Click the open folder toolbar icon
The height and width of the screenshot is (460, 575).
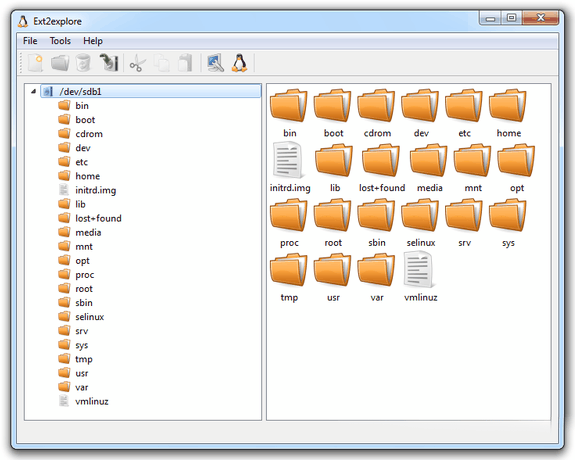point(60,63)
